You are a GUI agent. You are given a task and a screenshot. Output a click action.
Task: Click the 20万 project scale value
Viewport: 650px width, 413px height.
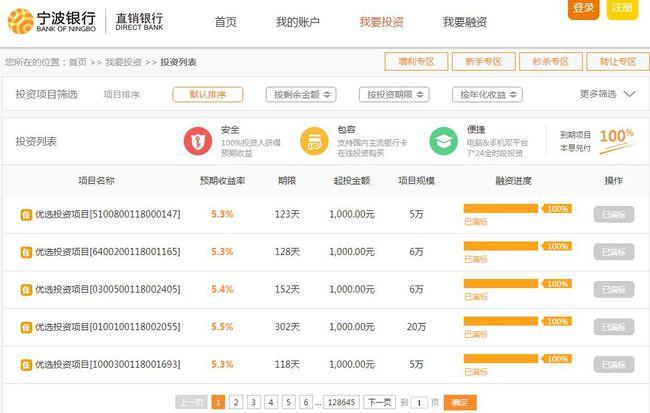416,327
